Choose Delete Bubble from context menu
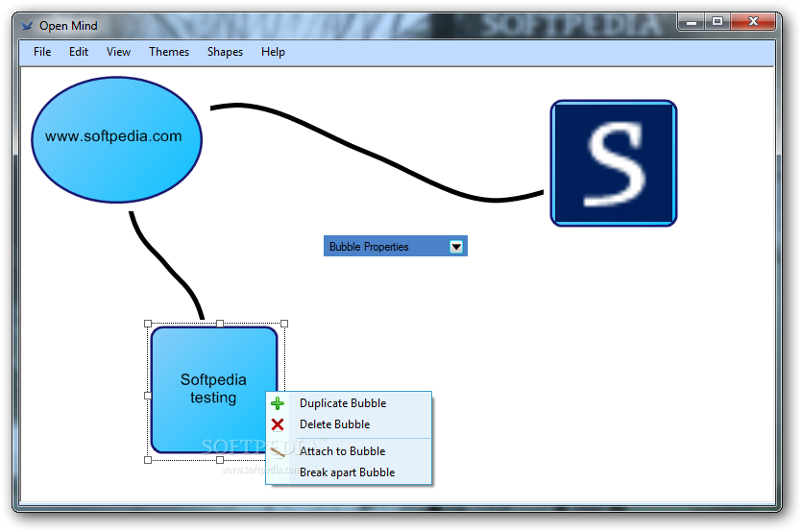 coord(349,424)
